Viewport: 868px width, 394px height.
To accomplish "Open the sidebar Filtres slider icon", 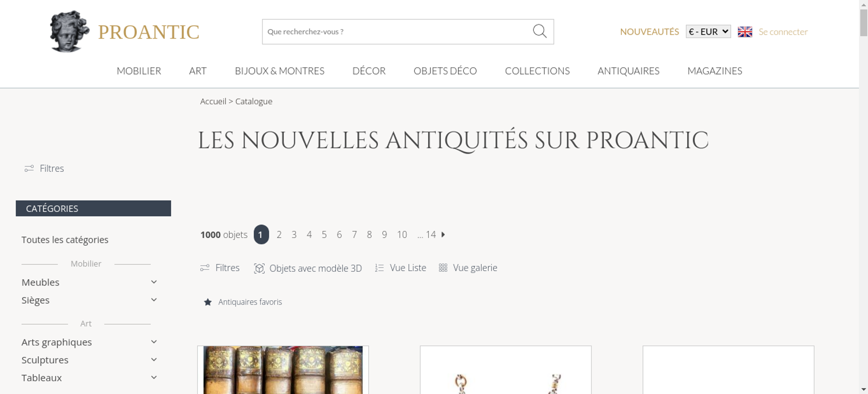I will coord(29,168).
